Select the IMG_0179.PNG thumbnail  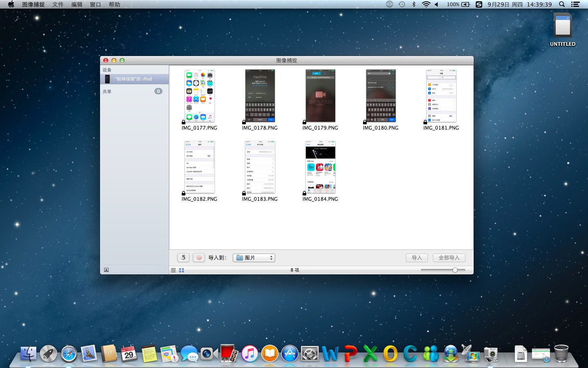[321, 96]
